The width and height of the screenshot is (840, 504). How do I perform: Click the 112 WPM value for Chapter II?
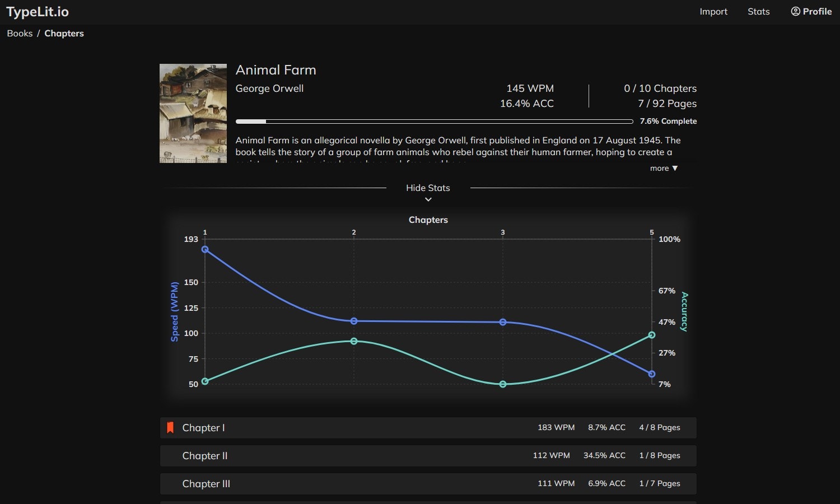[552, 456]
